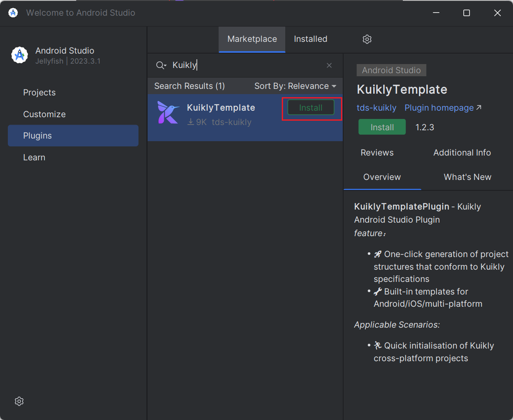The width and height of the screenshot is (513, 420).
Task: Select Plugins in the sidebar
Action: 73,135
